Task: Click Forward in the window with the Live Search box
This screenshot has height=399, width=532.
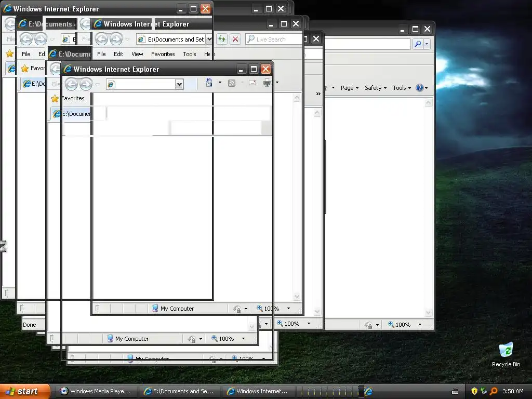Action: tap(116, 39)
